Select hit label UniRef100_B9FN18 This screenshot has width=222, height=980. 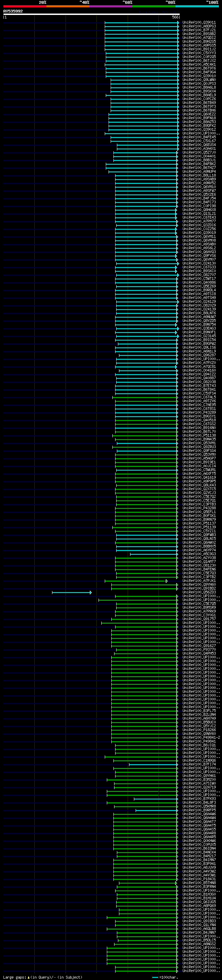pos(199,118)
